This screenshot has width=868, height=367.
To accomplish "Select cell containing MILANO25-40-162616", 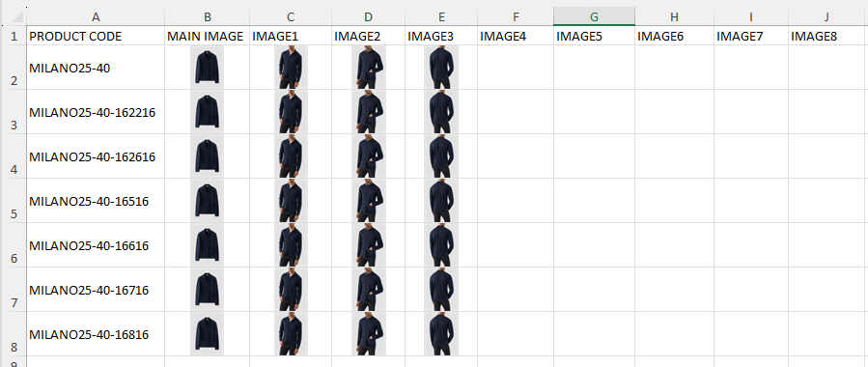I will [x=96, y=156].
